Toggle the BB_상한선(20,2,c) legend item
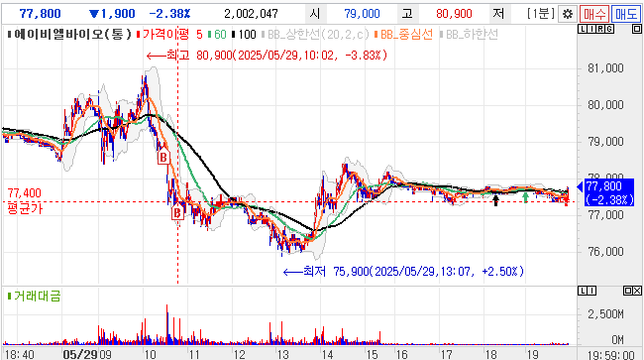The width and height of the screenshot is (644, 360). (315, 34)
